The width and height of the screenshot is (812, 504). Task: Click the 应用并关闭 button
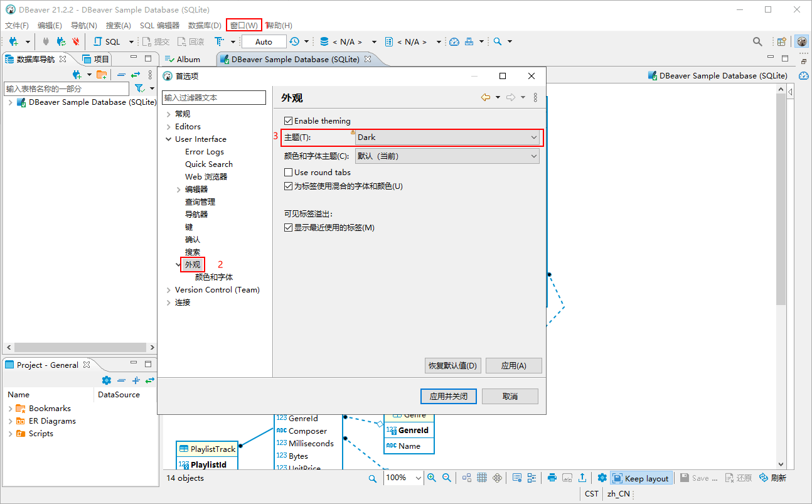pos(449,396)
